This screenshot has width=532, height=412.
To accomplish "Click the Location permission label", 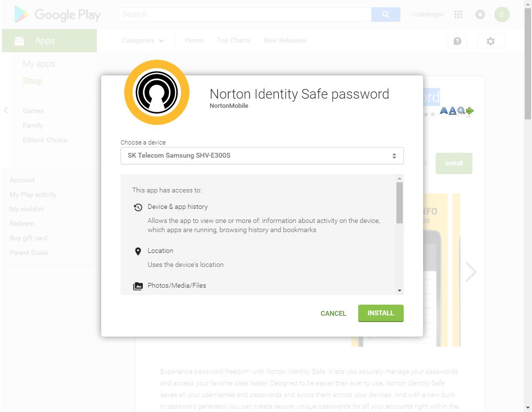I will click(161, 250).
